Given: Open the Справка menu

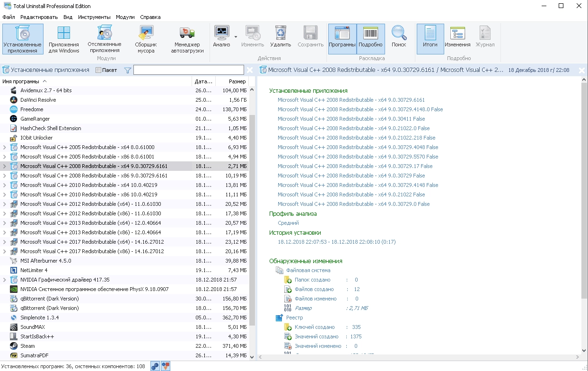Looking at the screenshot, I should click(x=150, y=17).
